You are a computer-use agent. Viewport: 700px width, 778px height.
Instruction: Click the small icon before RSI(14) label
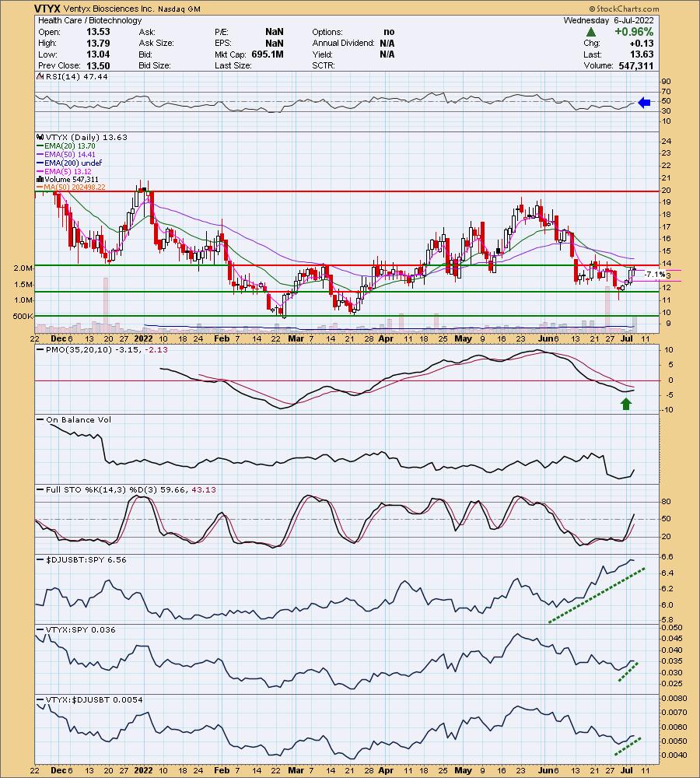click(x=40, y=76)
